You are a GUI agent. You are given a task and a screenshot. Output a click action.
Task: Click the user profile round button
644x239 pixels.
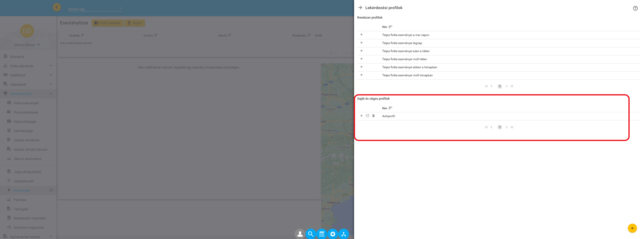(x=300, y=234)
